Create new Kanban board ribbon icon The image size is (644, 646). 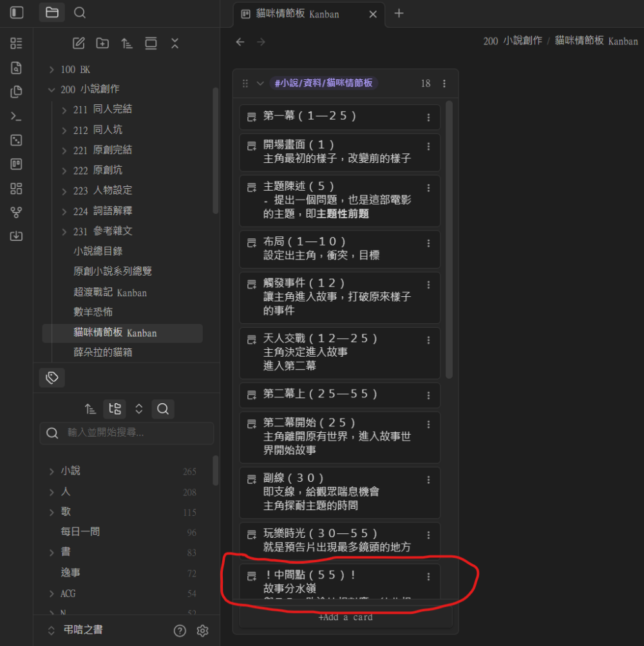pos(16,164)
